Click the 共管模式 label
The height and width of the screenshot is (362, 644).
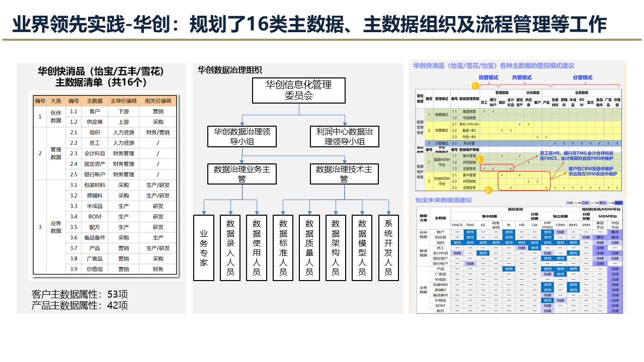[522, 78]
